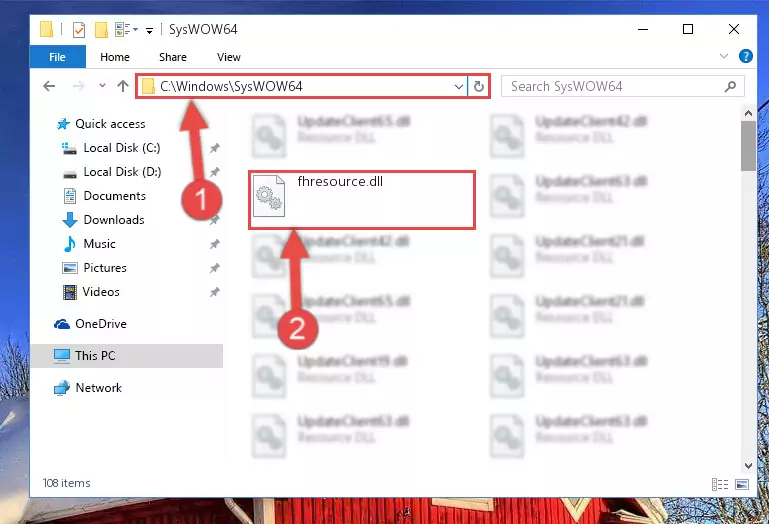Screen dimensions: 769x524
Task: Click the fhresource.dll gear file icon
Action: pyautogui.click(x=268, y=196)
